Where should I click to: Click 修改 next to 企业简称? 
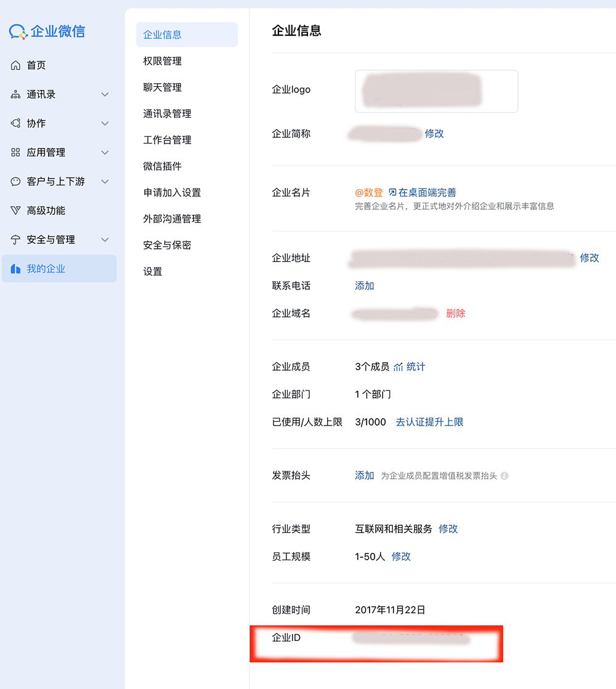[x=434, y=133]
